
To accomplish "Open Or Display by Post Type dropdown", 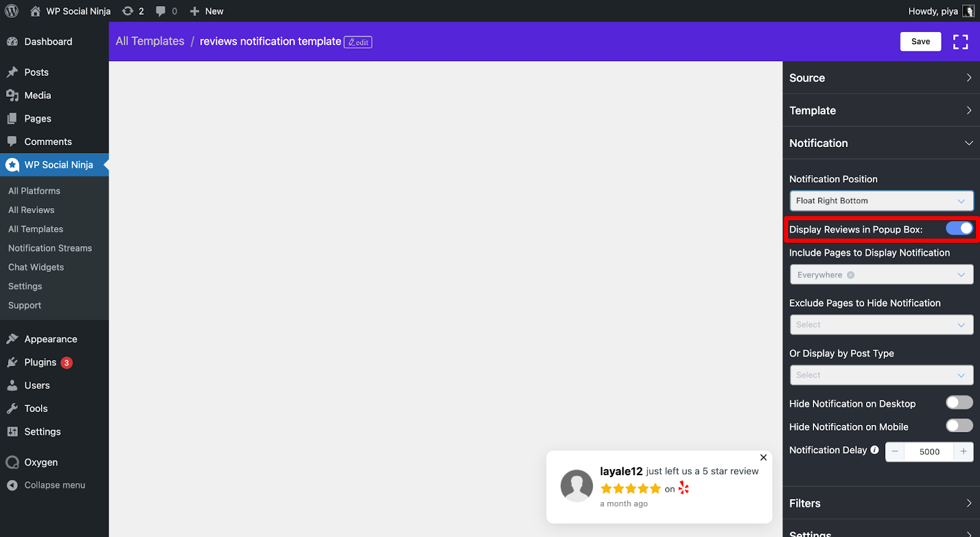I will (881, 375).
